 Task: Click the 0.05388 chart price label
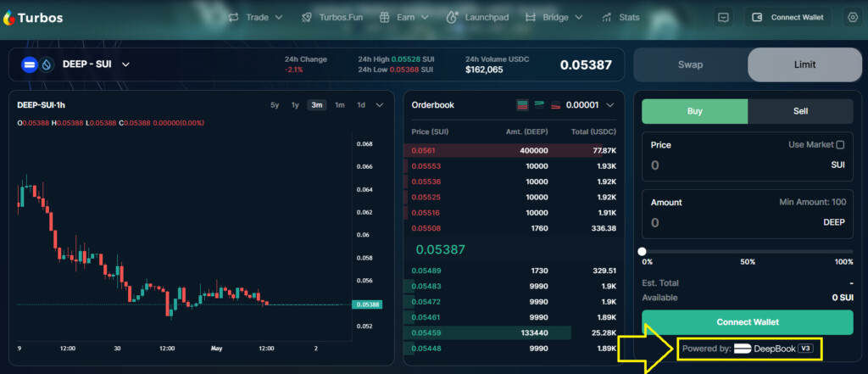[x=367, y=304]
